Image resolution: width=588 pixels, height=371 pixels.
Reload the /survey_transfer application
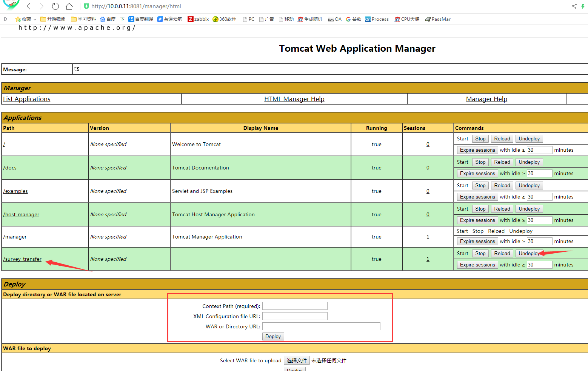[502, 253]
